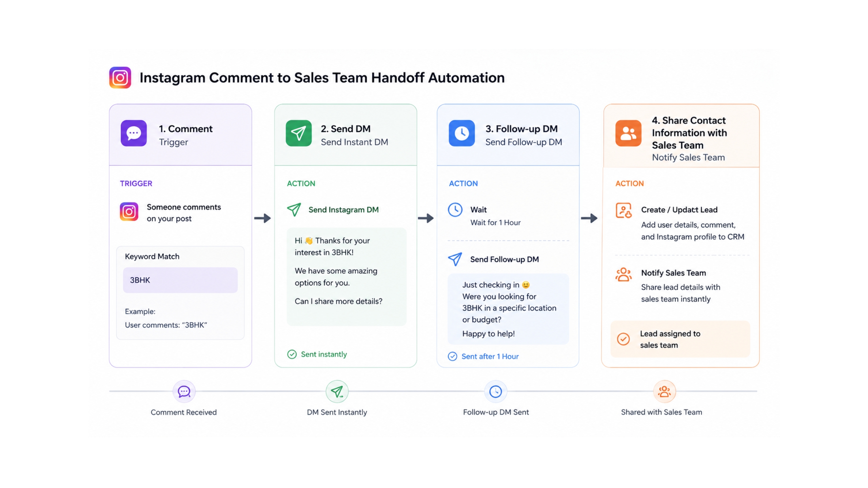The height and width of the screenshot is (488, 868).
Task: Click the 3BHK keyword match field
Action: coord(180,280)
